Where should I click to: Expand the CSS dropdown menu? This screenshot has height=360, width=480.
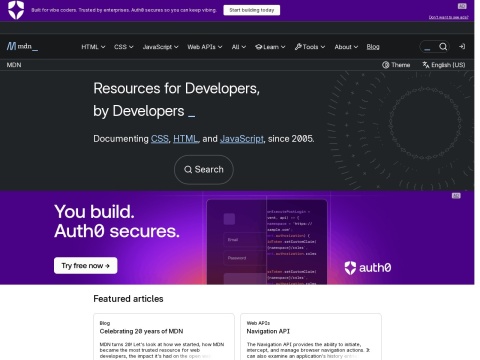pyautogui.click(x=124, y=47)
